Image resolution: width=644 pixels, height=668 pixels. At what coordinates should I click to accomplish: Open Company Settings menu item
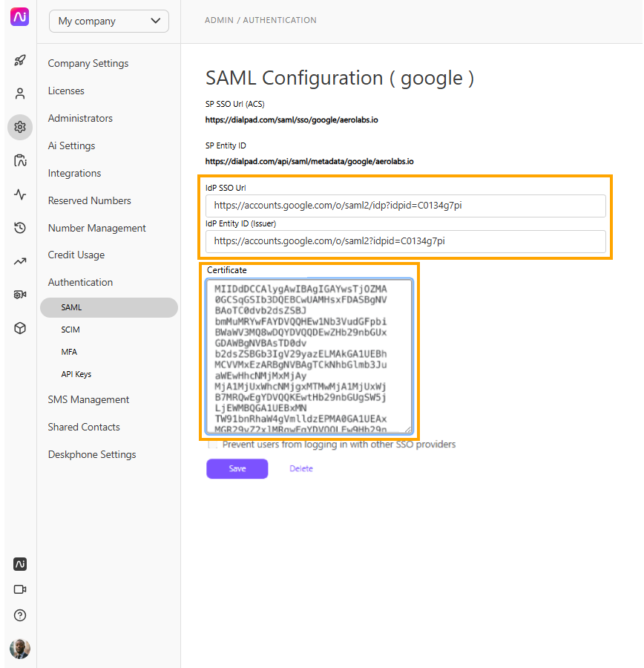(88, 63)
